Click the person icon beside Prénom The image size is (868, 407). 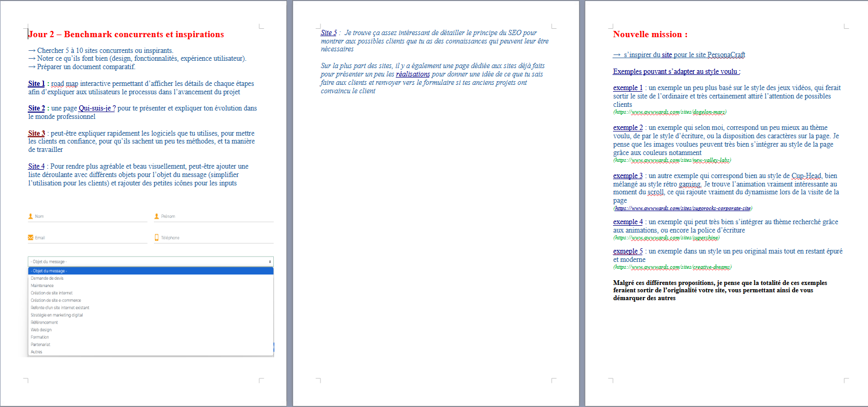157,216
